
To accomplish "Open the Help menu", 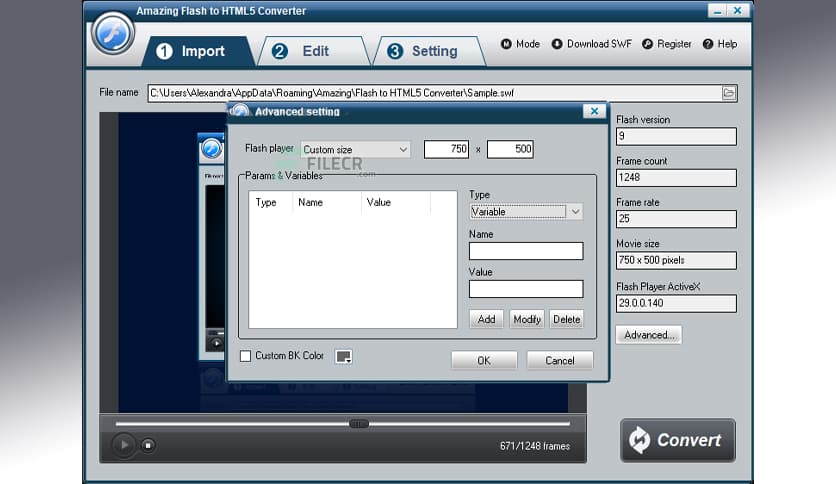I will coord(720,44).
